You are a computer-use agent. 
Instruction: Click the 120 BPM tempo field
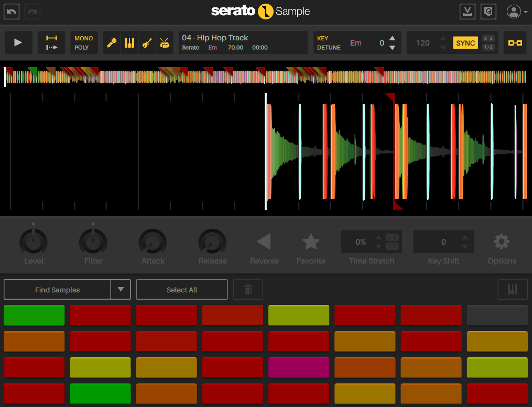[x=423, y=43]
